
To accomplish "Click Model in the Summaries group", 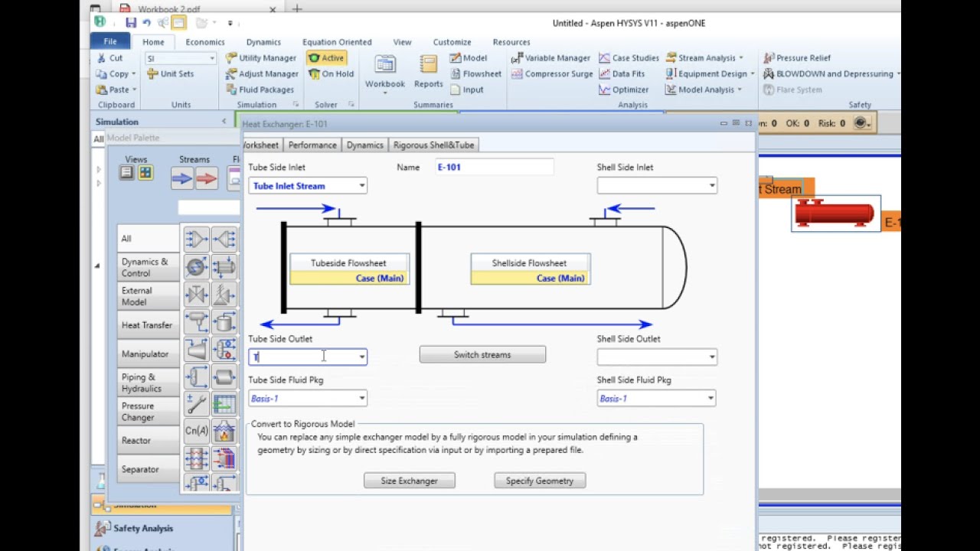I will (x=468, y=58).
